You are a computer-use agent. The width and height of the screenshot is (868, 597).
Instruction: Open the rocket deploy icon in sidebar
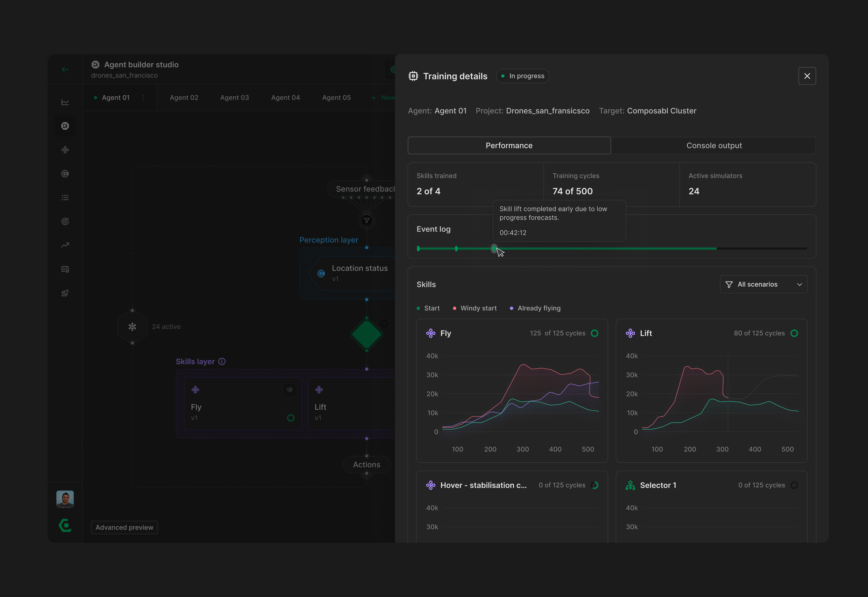[65, 293]
